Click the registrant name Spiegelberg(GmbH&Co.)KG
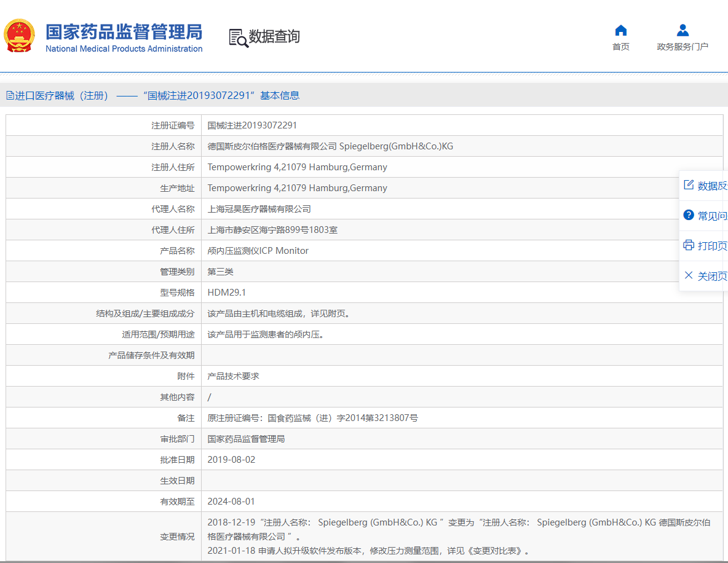 (396, 146)
